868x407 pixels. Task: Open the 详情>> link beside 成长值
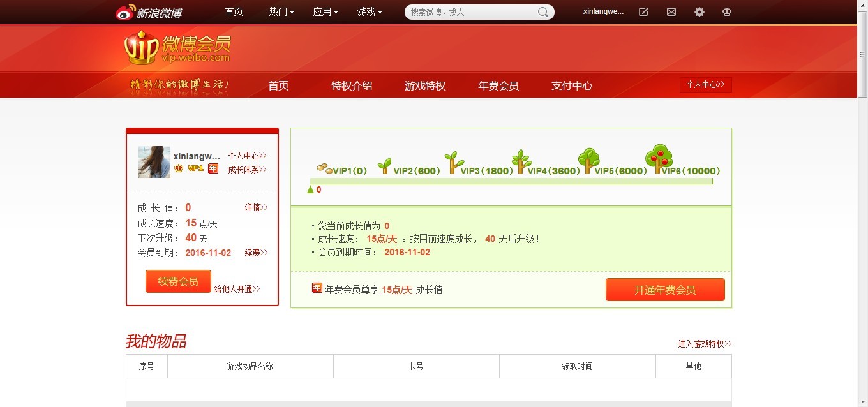(256, 207)
